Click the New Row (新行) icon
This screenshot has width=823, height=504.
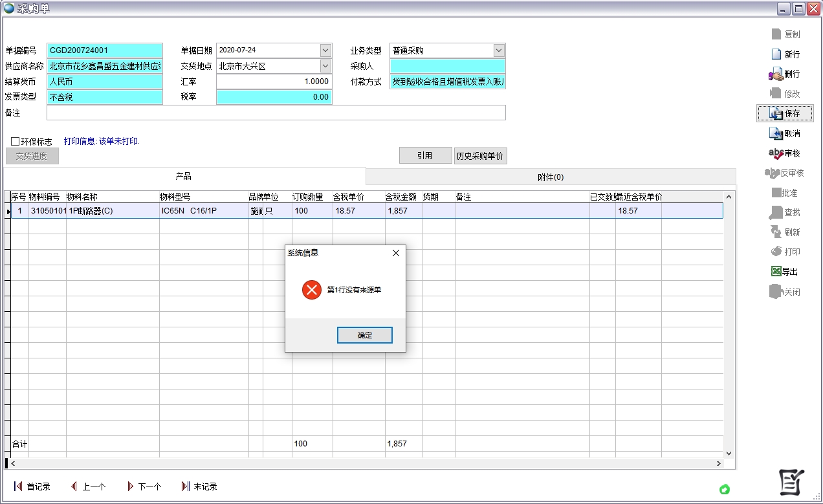point(776,54)
